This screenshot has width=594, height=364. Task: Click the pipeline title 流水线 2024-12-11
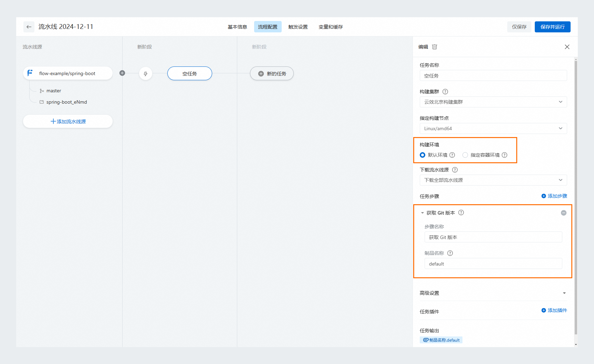[x=66, y=27]
